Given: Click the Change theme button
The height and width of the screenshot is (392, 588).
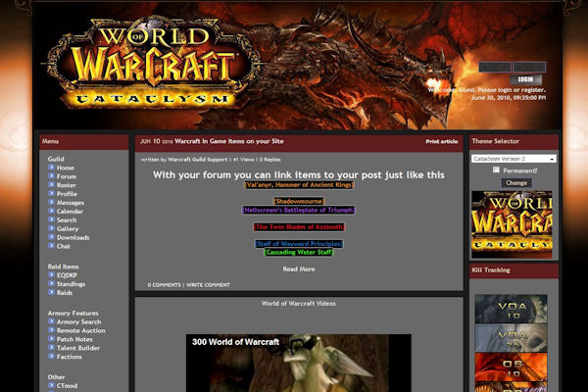Looking at the screenshot, I should pyautogui.click(x=516, y=182).
